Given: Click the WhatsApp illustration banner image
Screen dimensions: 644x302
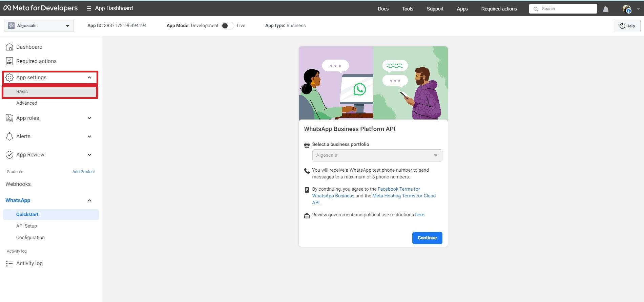Looking at the screenshot, I should [x=373, y=83].
